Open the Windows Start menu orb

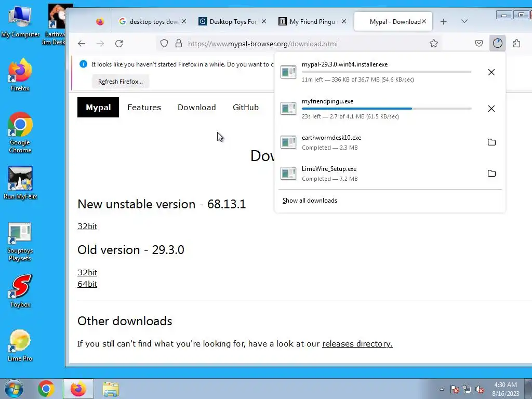click(14, 389)
